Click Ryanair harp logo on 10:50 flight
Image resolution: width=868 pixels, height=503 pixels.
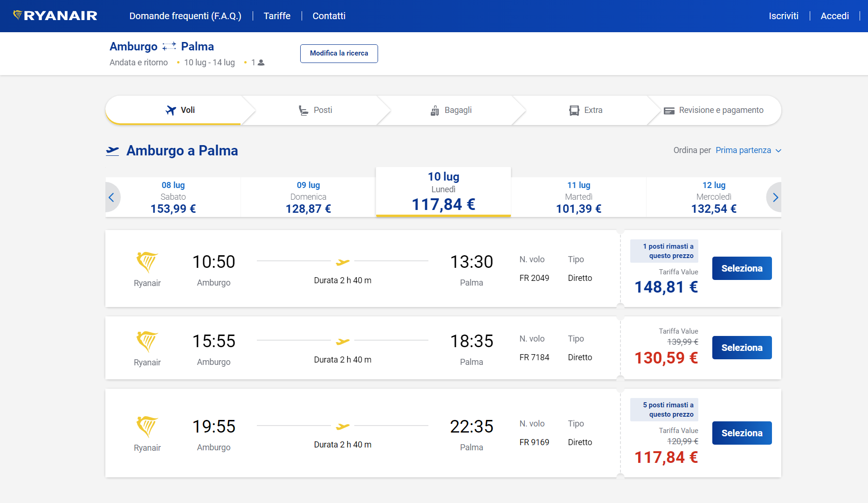(147, 262)
